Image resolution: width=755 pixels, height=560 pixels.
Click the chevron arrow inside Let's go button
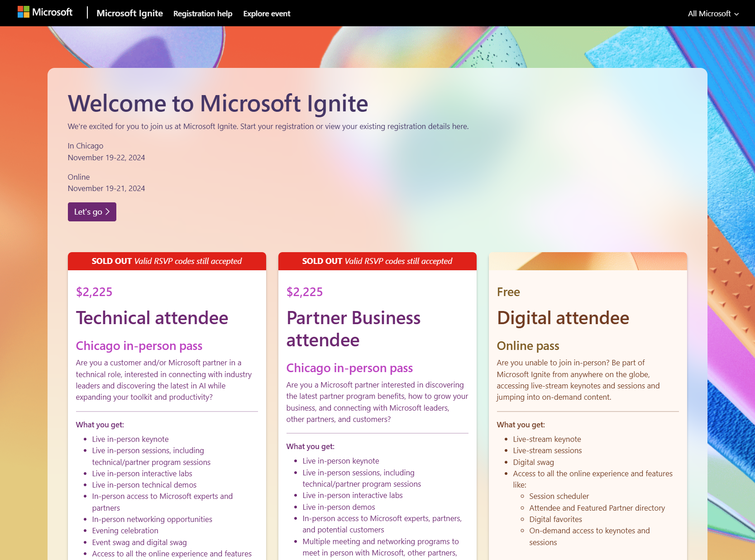(108, 212)
